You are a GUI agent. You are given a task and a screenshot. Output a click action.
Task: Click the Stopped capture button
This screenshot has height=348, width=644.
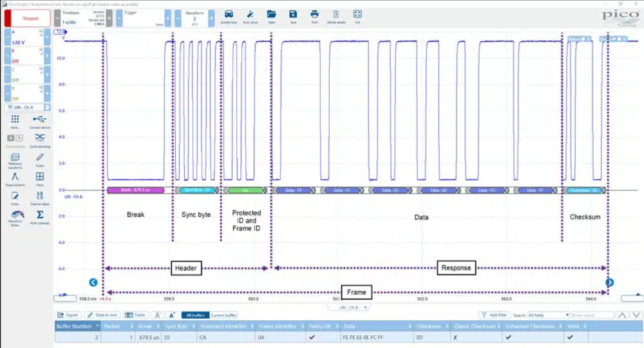[x=26, y=18]
